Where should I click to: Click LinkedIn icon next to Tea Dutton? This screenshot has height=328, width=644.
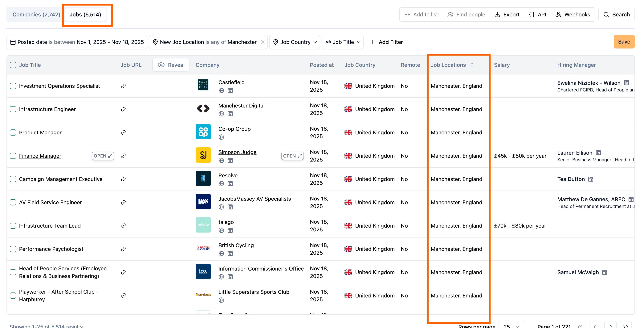click(x=591, y=179)
